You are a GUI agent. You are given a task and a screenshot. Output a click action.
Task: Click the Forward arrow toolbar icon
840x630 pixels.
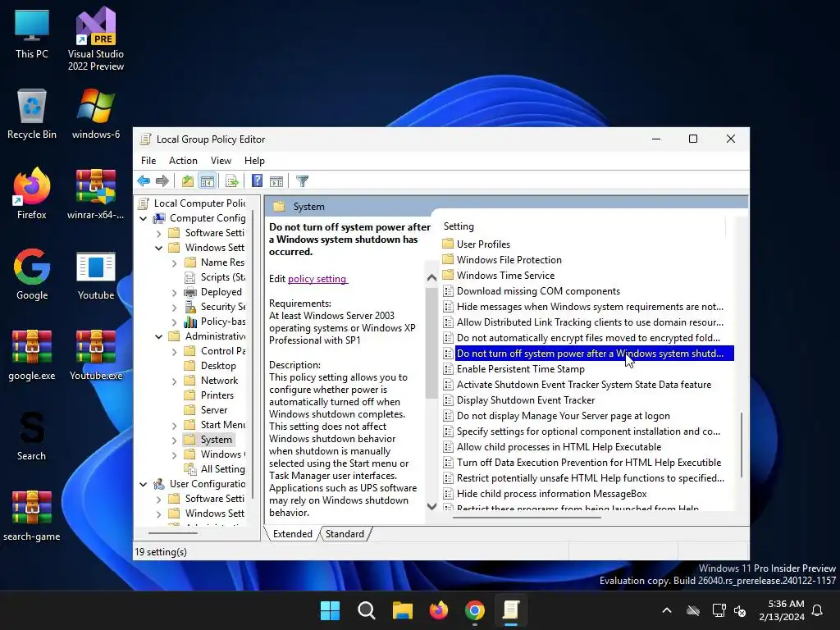point(162,181)
